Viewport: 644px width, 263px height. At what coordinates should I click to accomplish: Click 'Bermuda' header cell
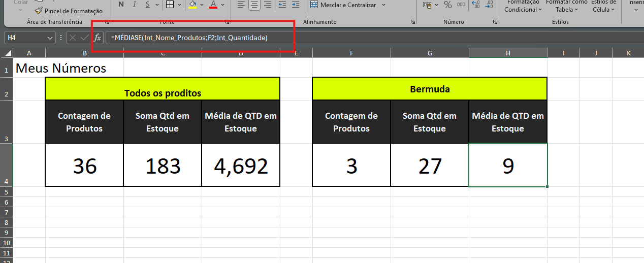point(430,89)
